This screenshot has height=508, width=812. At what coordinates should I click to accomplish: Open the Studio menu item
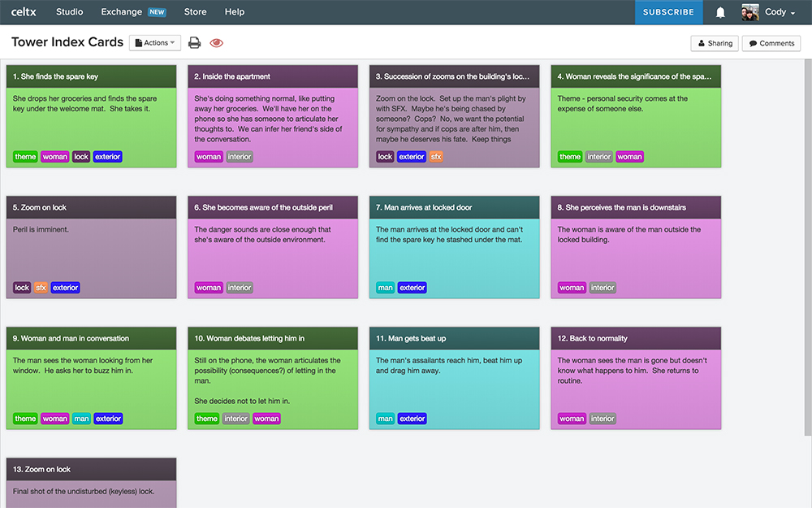pyautogui.click(x=69, y=12)
